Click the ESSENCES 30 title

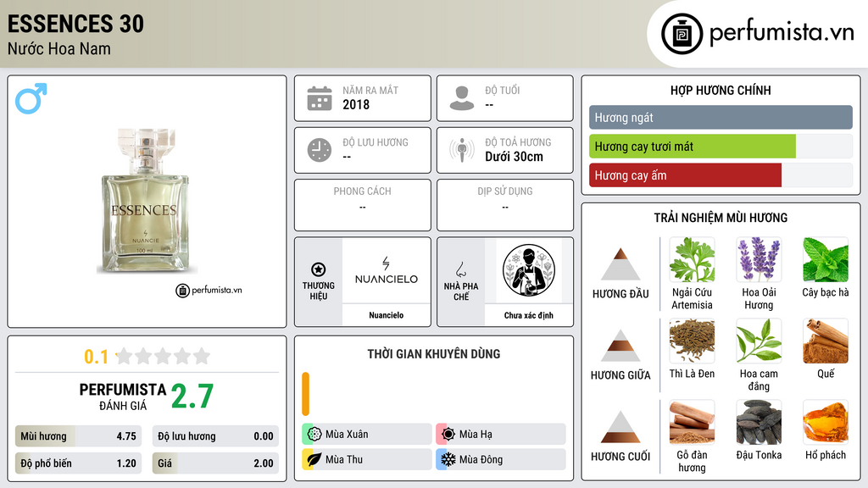pyautogui.click(x=75, y=24)
